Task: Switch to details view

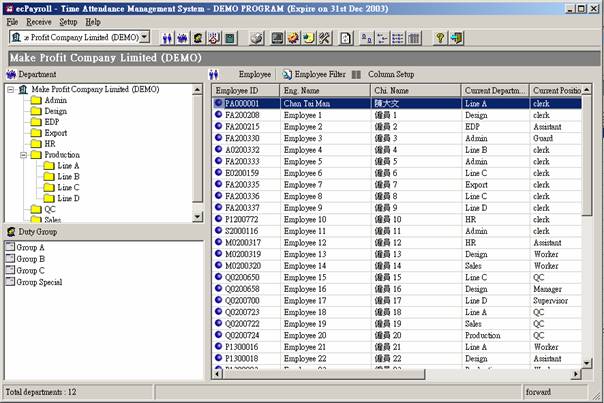Action: (x=414, y=38)
